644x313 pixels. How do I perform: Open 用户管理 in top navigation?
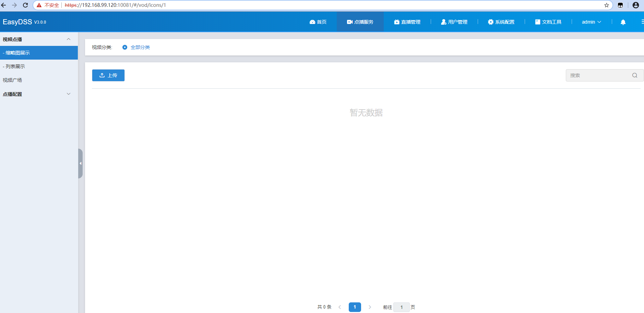pyautogui.click(x=454, y=22)
